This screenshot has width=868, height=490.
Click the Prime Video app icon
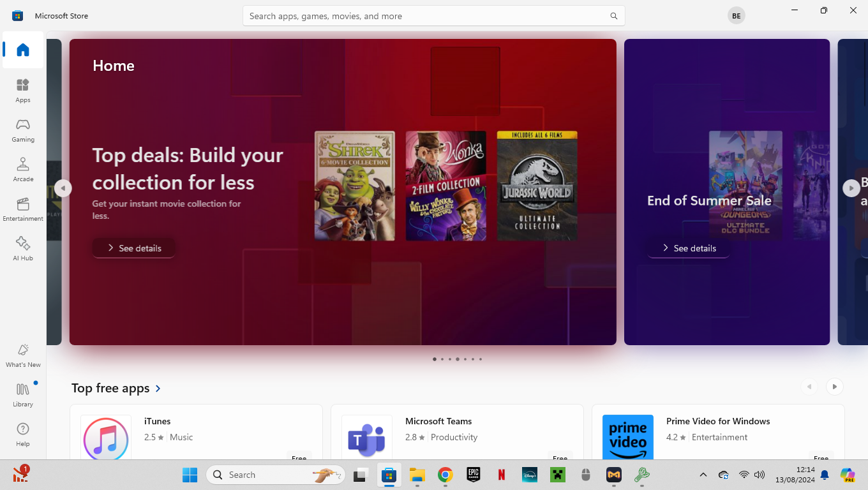click(628, 438)
